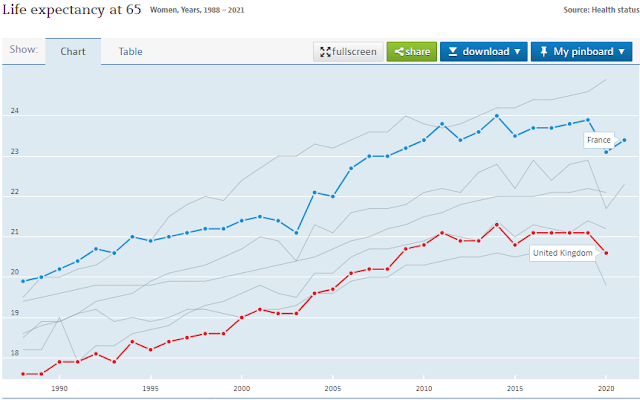This screenshot has height=400, width=640.
Task: Open the My pinboard dropdown
Action: [582, 52]
